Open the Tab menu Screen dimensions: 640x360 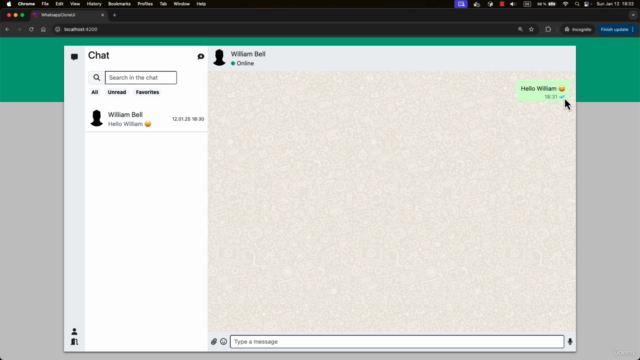coord(163,4)
